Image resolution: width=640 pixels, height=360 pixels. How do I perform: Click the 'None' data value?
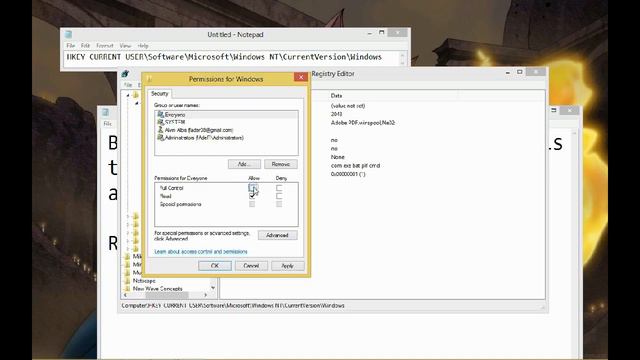[x=338, y=157]
